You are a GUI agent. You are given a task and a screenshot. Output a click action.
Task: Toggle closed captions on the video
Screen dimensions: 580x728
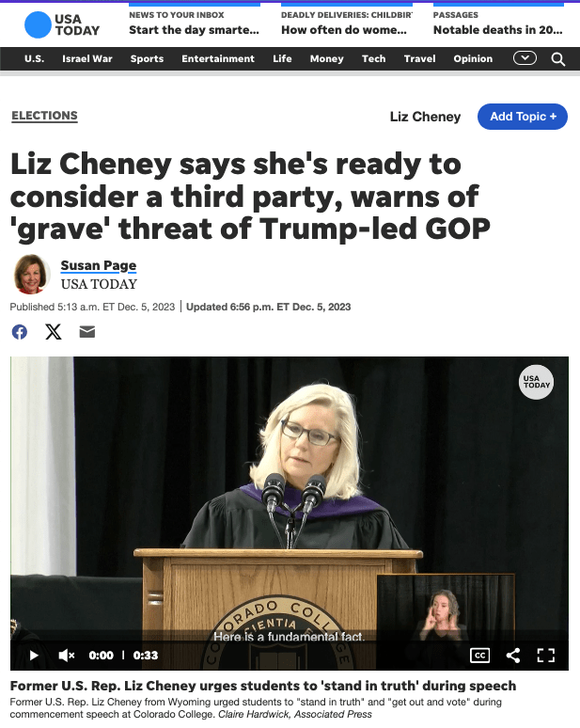tap(479, 656)
